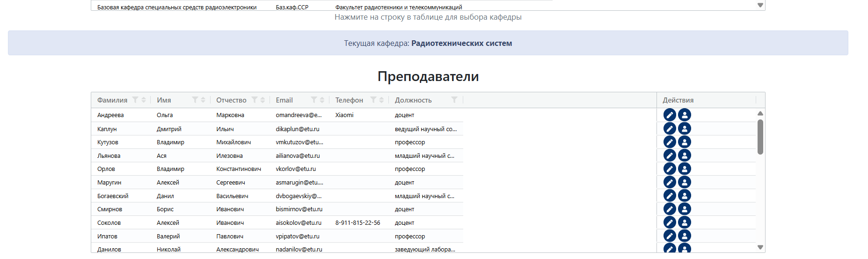This screenshot has width=868, height=259.
Task: Click the filter icon in the Должность column
Action: pos(454,100)
